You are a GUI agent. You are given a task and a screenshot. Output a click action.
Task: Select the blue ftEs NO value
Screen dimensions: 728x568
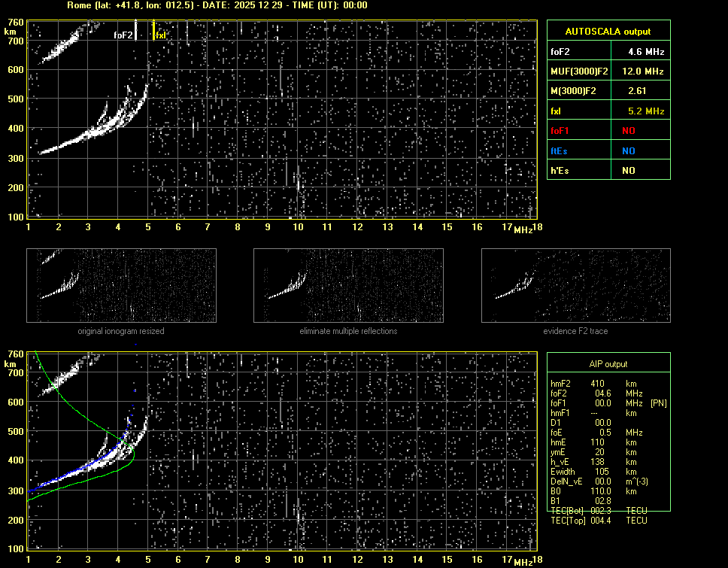(x=628, y=150)
